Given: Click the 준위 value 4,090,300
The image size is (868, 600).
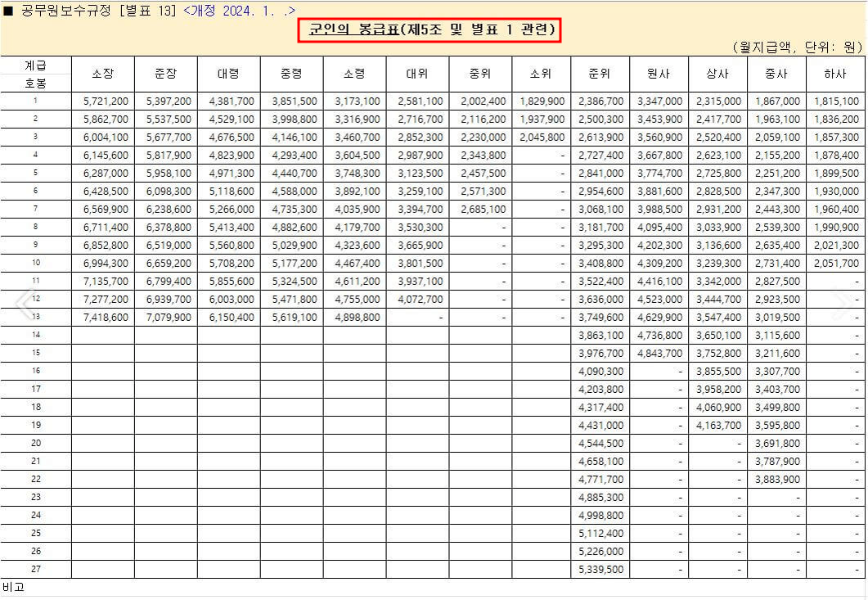Looking at the screenshot, I should coord(601,371).
